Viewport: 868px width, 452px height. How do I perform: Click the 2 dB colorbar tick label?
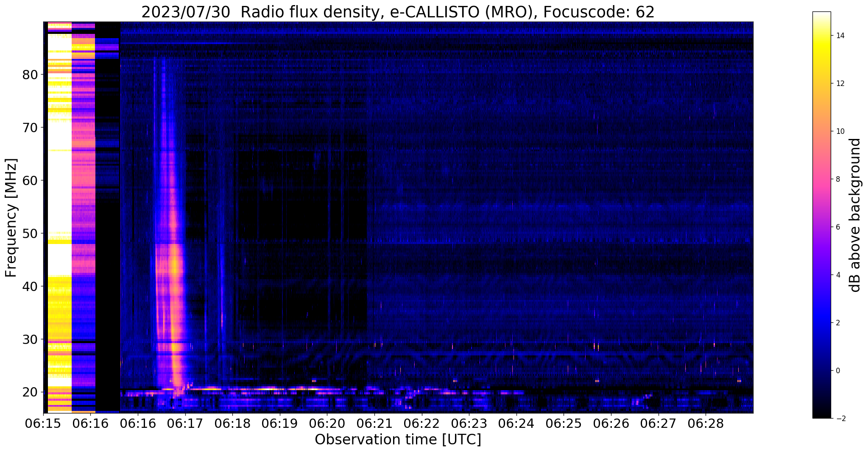tap(837, 323)
